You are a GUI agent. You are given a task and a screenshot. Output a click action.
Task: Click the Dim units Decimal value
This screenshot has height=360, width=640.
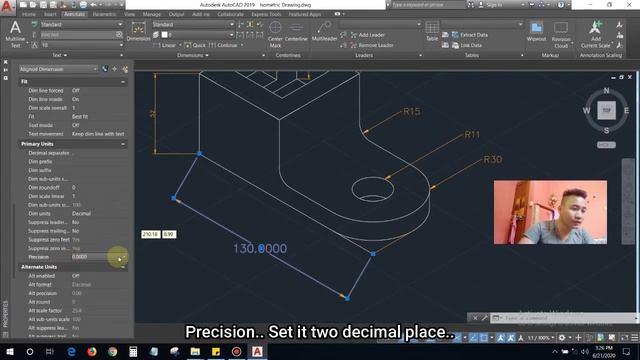[81, 214]
